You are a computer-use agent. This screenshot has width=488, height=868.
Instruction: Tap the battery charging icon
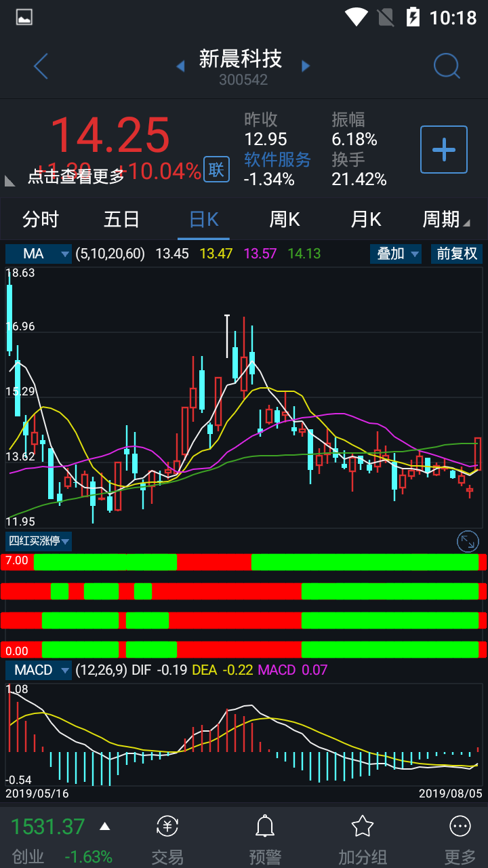tap(413, 17)
